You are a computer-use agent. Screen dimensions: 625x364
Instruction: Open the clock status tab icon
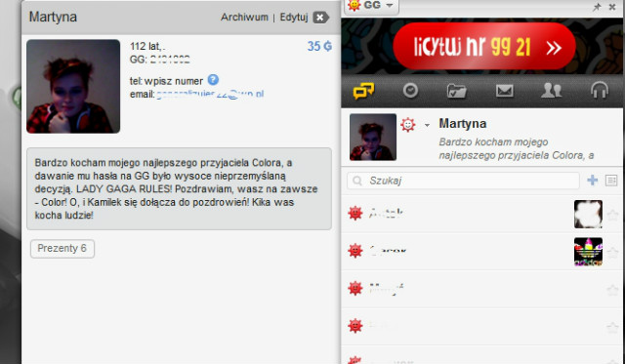410,91
